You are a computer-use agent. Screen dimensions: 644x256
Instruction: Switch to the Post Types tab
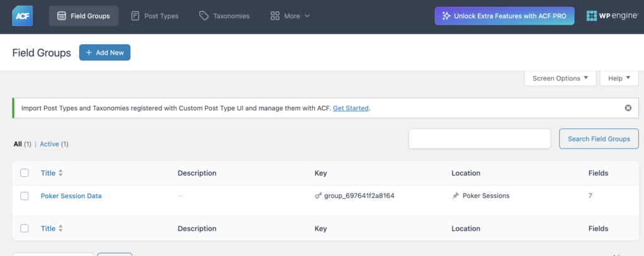[154, 16]
